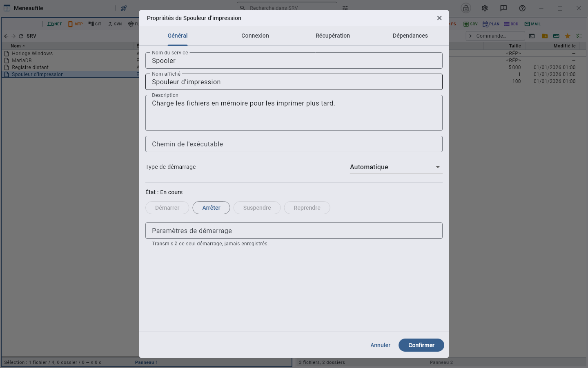Viewport: 588px width, 368px height.
Task: Open the terminal icon beside Commande field
Action: (532, 36)
